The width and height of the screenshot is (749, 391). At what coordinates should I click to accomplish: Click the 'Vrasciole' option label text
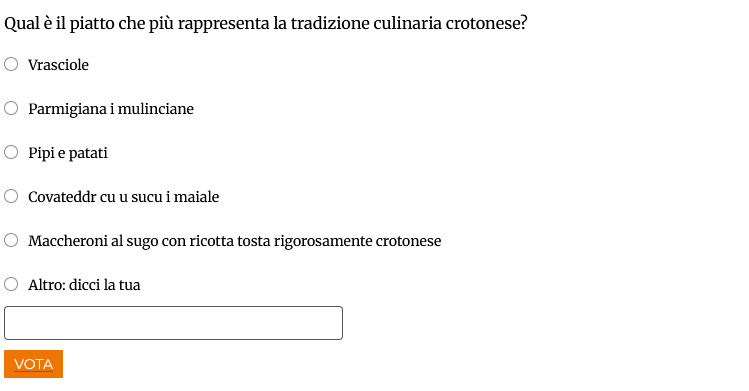pos(58,65)
